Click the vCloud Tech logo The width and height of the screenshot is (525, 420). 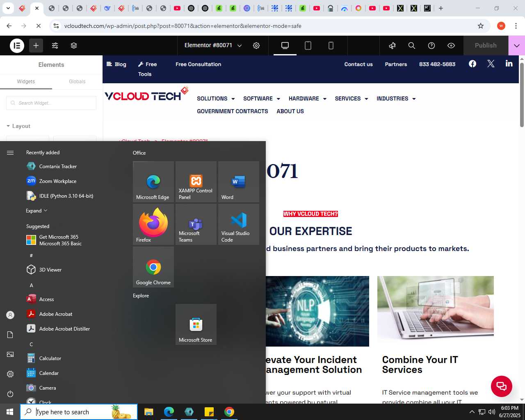(x=146, y=94)
